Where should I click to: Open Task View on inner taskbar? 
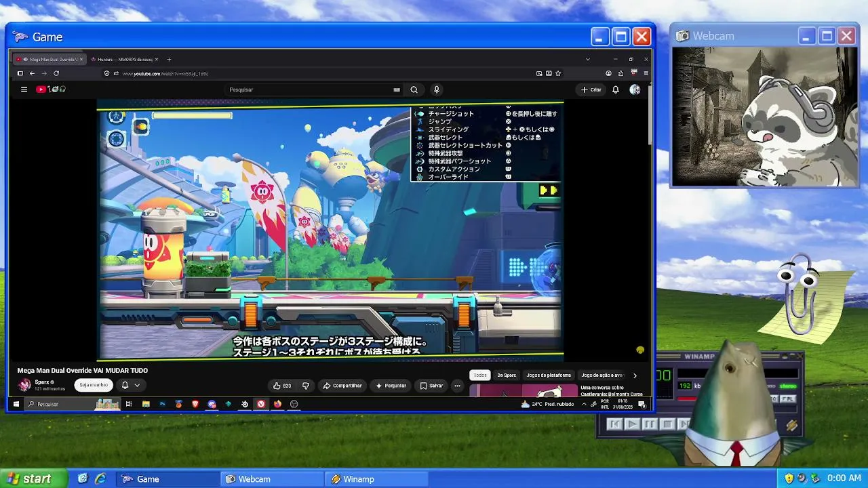[129, 404]
